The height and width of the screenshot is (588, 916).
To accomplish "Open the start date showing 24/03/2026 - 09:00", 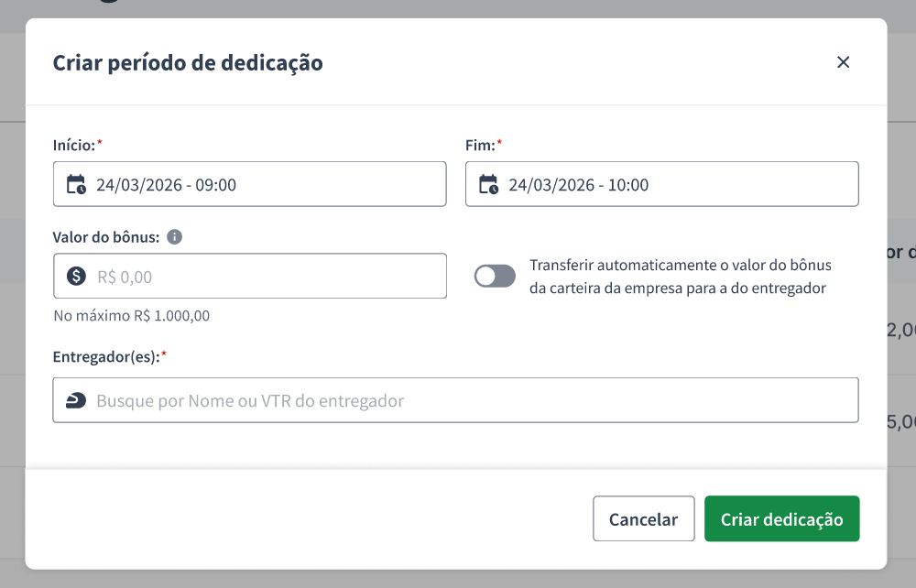I will click(249, 184).
